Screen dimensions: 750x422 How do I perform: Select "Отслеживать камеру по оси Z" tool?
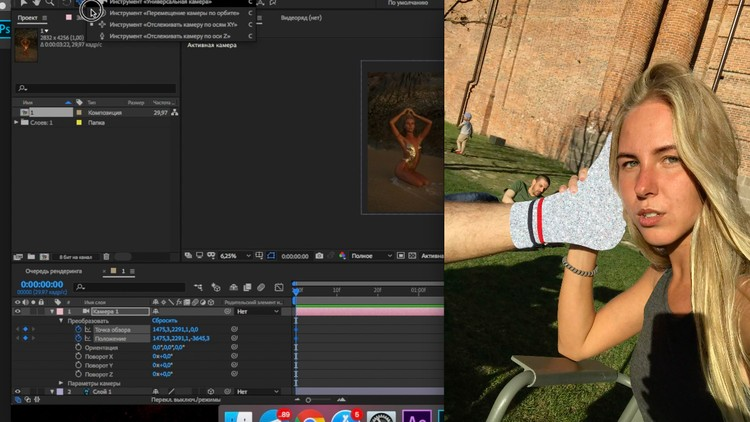click(x=173, y=35)
